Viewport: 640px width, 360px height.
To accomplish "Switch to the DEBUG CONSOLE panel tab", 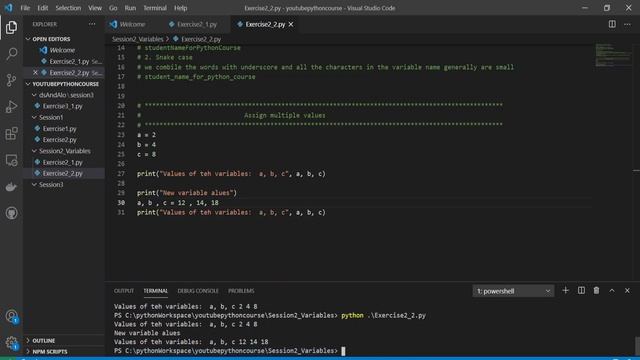I will [198, 291].
